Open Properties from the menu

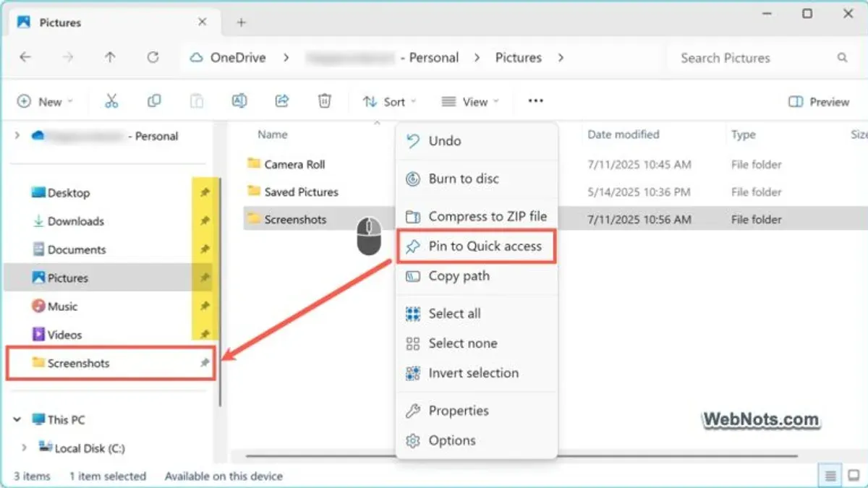click(x=477, y=411)
